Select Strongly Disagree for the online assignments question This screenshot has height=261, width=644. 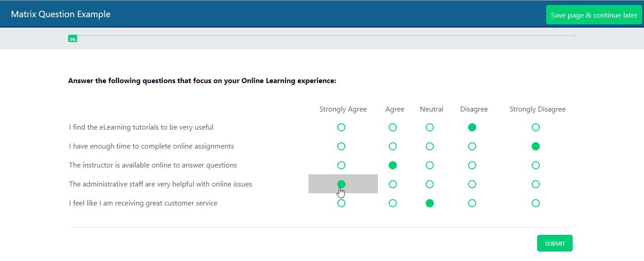[536, 146]
